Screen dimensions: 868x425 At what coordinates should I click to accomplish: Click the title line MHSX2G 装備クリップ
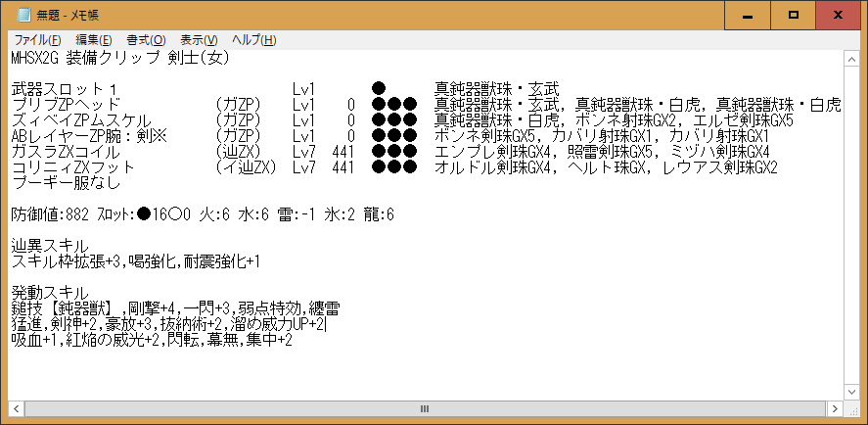pyautogui.click(x=120, y=58)
